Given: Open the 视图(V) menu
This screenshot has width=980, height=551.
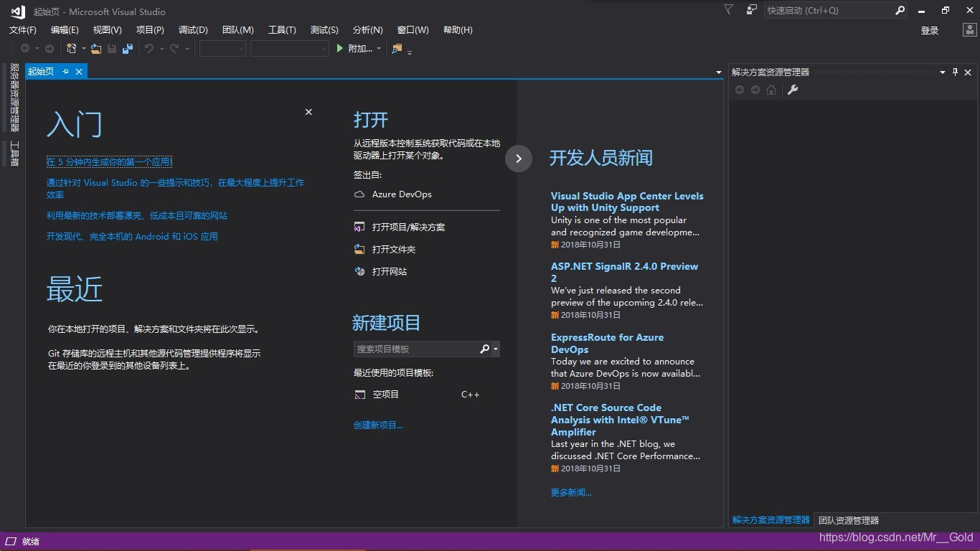Looking at the screenshot, I should (x=107, y=29).
